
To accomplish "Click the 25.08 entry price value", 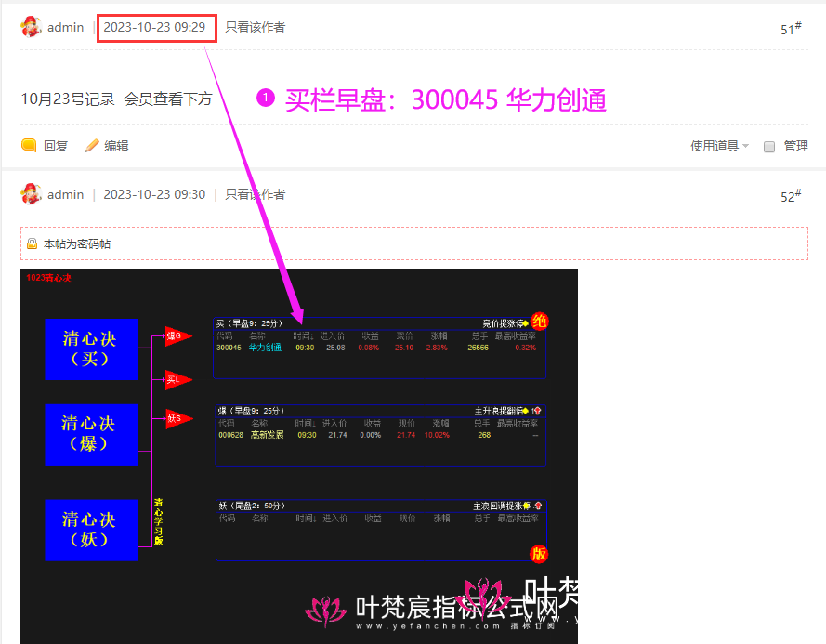I will [335, 348].
